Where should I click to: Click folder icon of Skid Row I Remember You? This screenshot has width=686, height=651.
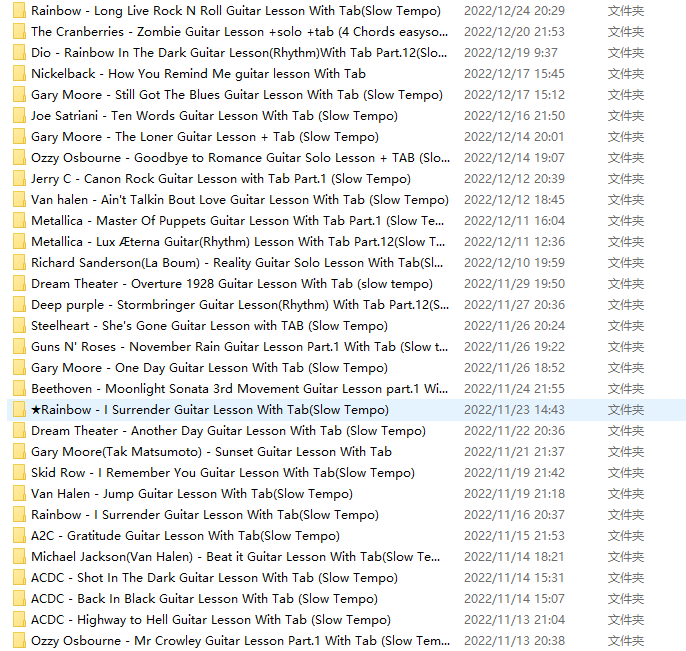(x=19, y=472)
